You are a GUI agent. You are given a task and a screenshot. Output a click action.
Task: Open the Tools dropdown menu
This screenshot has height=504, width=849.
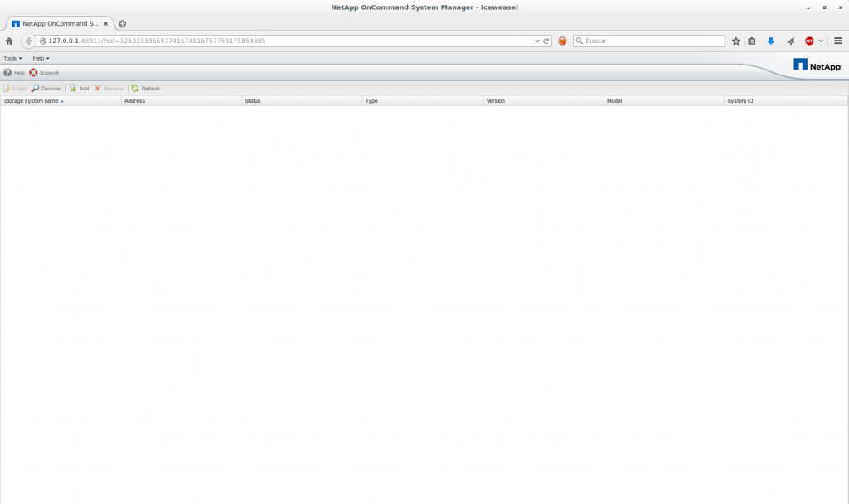(x=12, y=58)
